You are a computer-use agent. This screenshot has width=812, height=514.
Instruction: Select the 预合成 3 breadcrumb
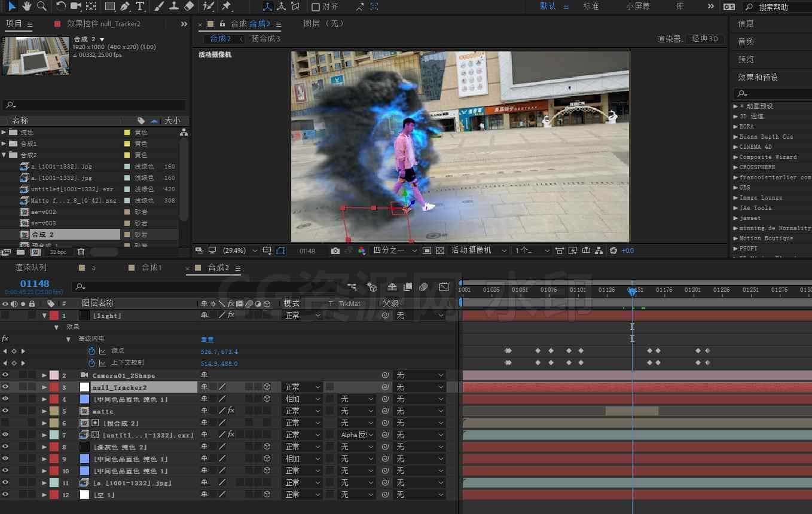(x=266, y=38)
